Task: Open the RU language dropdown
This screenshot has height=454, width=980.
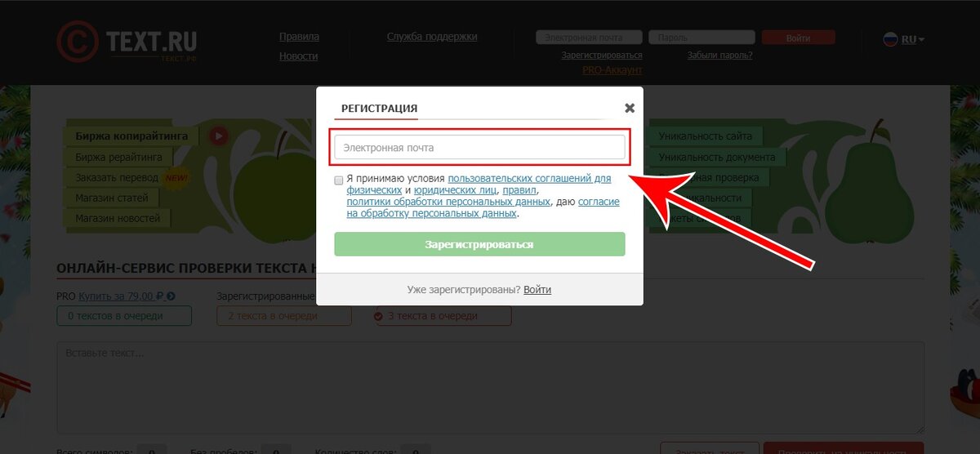Action: click(913, 39)
